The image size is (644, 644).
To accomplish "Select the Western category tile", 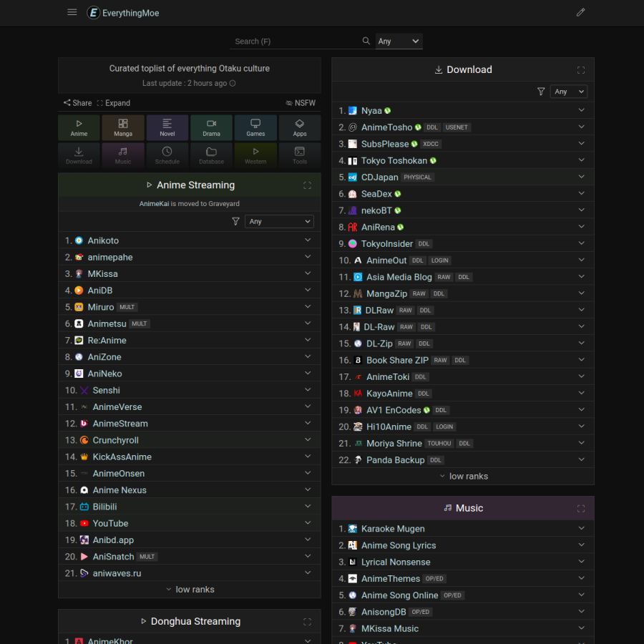I will point(255,156).
